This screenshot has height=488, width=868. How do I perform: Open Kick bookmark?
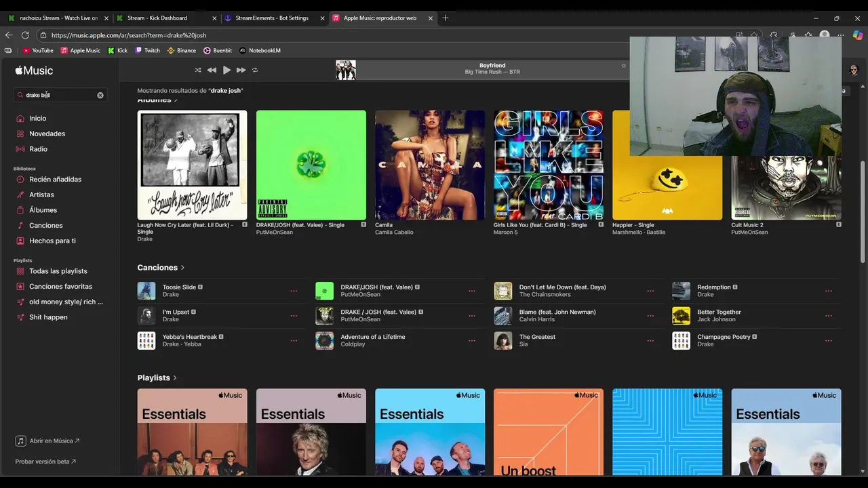click(117, 50)
